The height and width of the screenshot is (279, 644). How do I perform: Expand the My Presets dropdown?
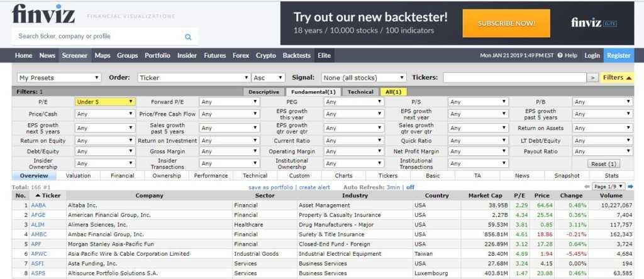(58, 78)
